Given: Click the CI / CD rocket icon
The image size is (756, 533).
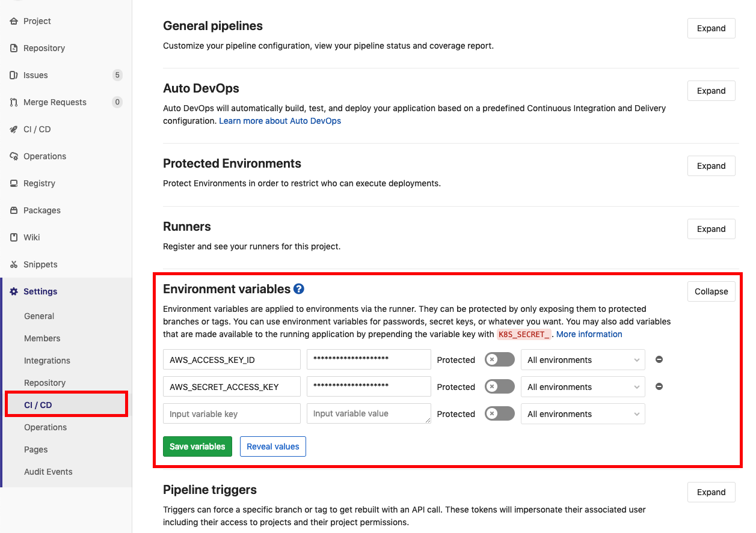Looking at the screenshot, I should pyautogui.click(x=14, y=129).
